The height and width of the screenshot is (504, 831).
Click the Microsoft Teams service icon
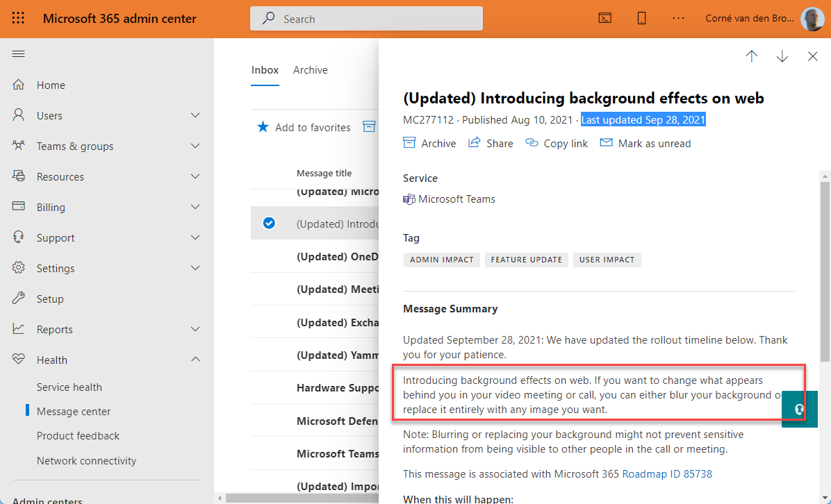click(409, 200)
